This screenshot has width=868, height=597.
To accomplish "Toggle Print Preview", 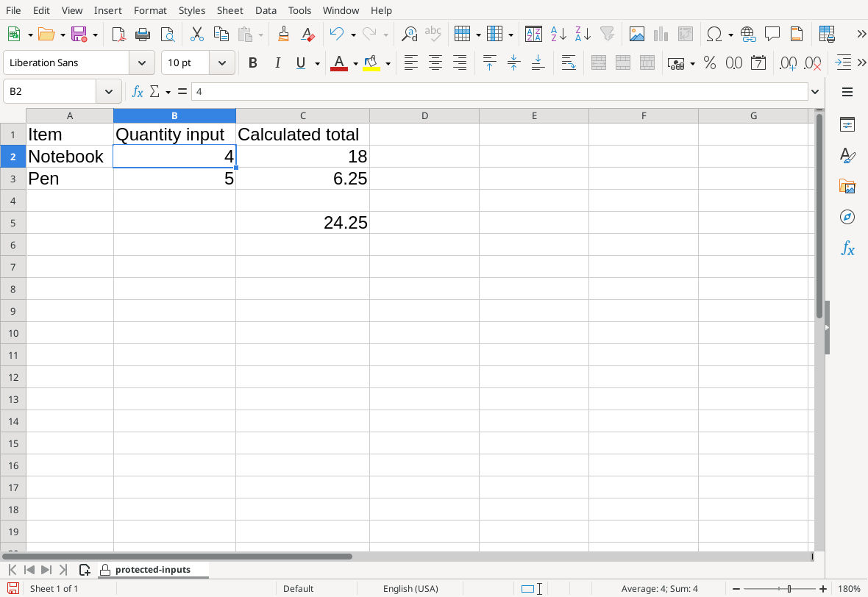I will click(167, 35).
